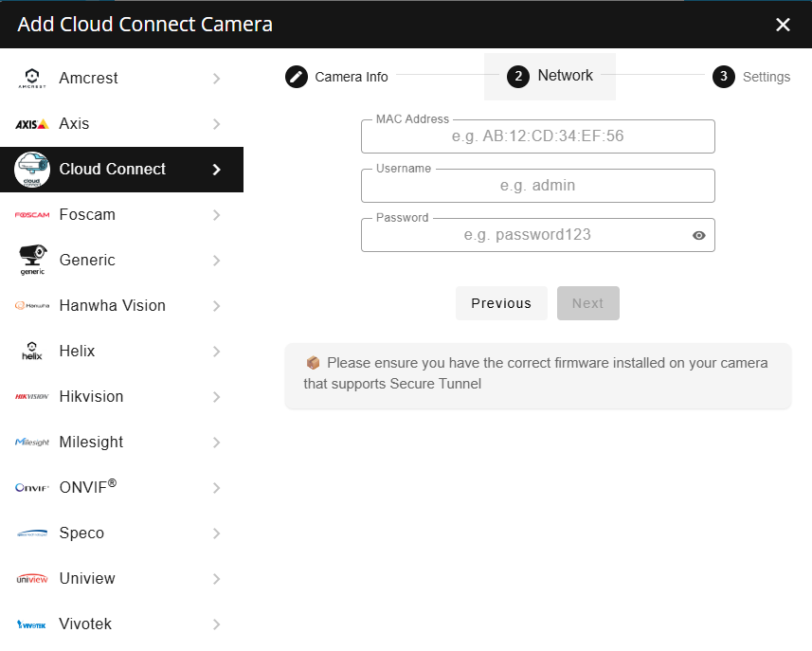Open the Settings step tab
The height and width of the screenshot is (651, 812).
tap(751, 77)
